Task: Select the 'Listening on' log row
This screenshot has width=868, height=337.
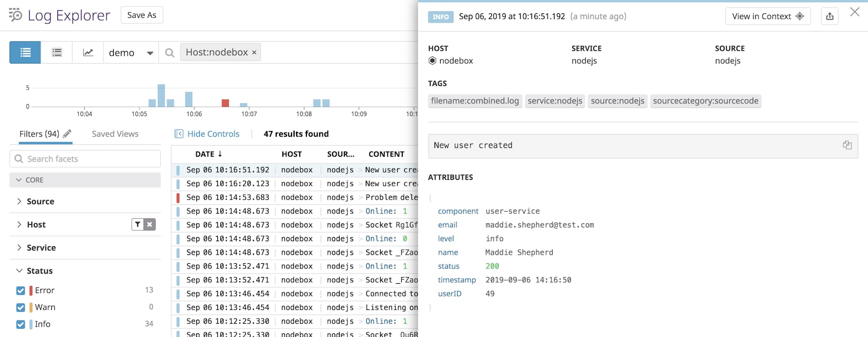Action: tap(295, 307)
